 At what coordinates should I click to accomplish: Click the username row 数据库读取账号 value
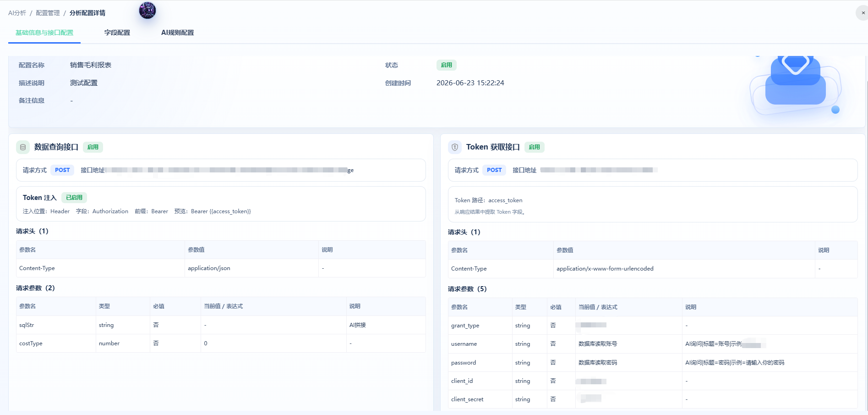[598, 344]
